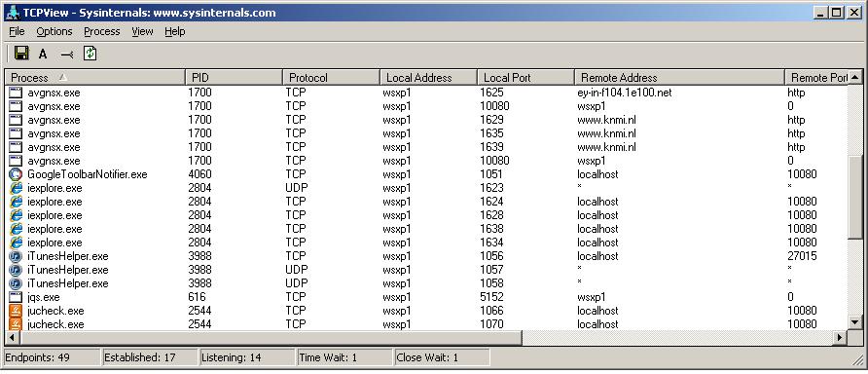The image size is (868, 374).
Task: Sort by the Remote Port column header
Action: (x=816, y=78)
